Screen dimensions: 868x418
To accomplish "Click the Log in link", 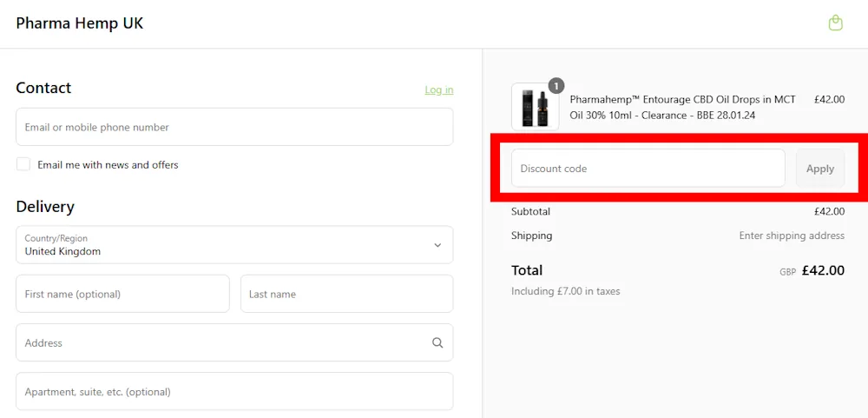I will click(439, 90).
